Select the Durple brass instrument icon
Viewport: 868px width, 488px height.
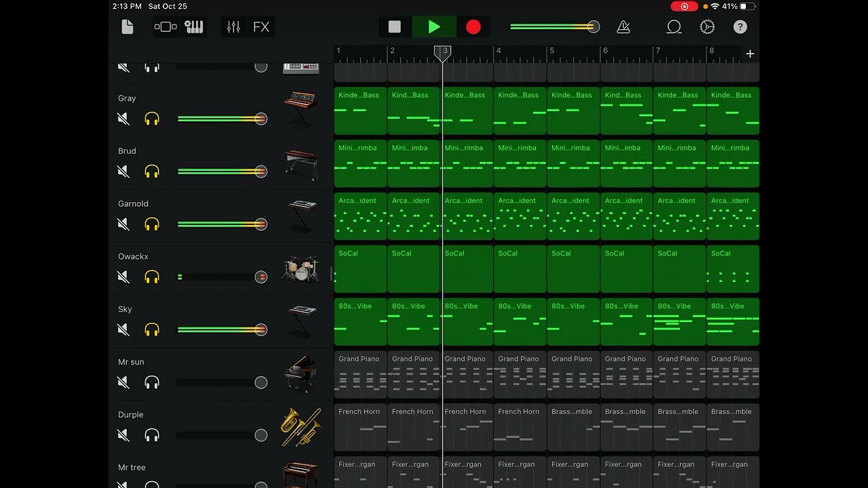coord(301,427)
